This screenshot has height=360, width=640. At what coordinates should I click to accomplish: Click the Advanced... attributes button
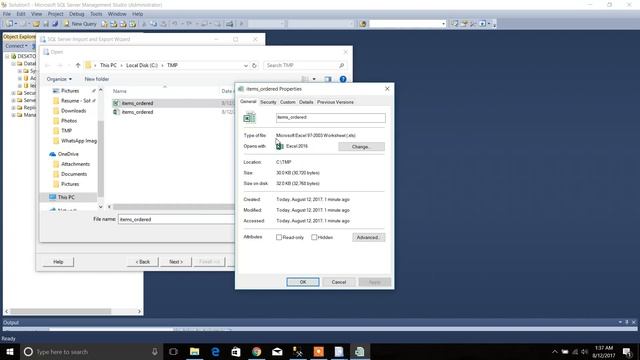point(368,237)
